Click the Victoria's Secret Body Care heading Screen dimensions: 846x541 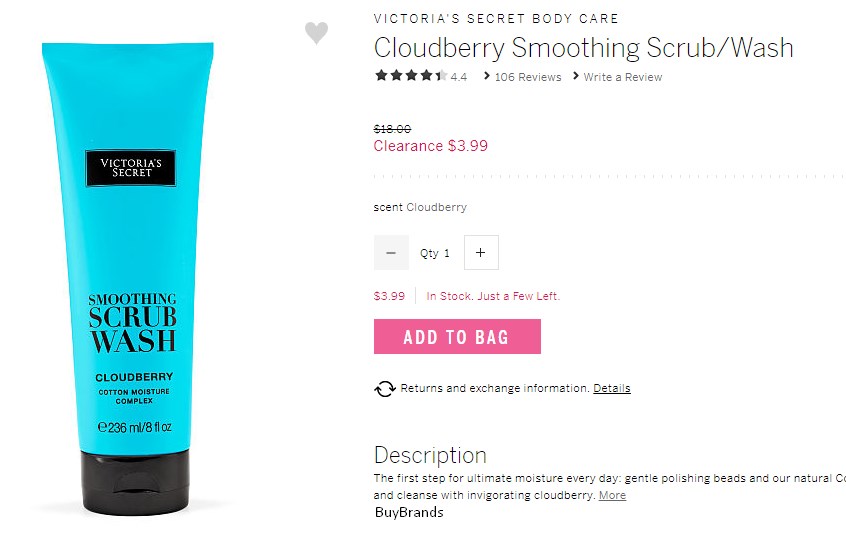(x=496, y=19)
